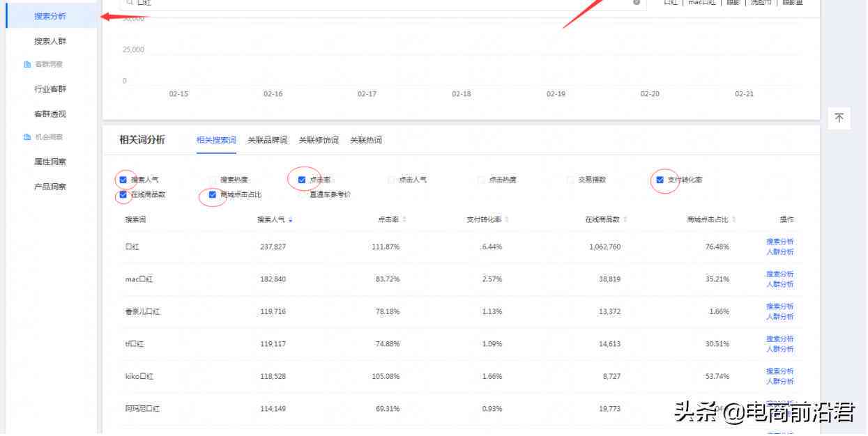The height and width of the screenshot is (436, 868).
Task: Click 人群分析 link for tf口红 row
Action: tap(780, 349)
